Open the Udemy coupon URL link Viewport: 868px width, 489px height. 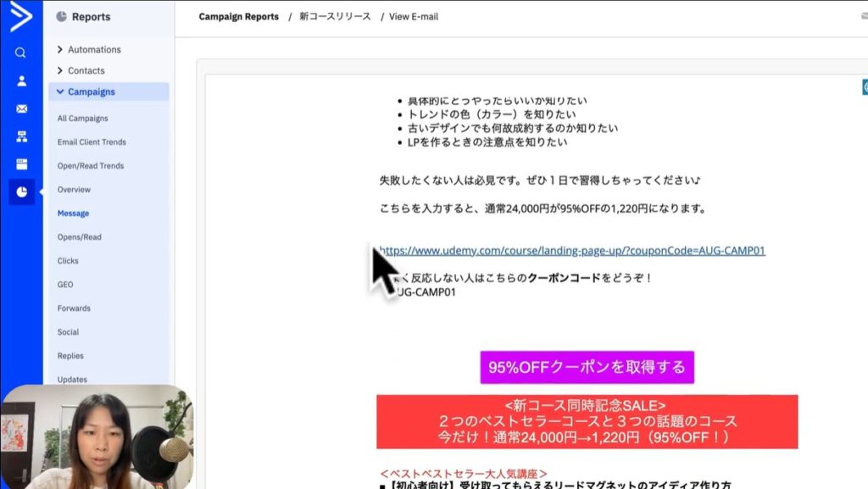(572, 251)
